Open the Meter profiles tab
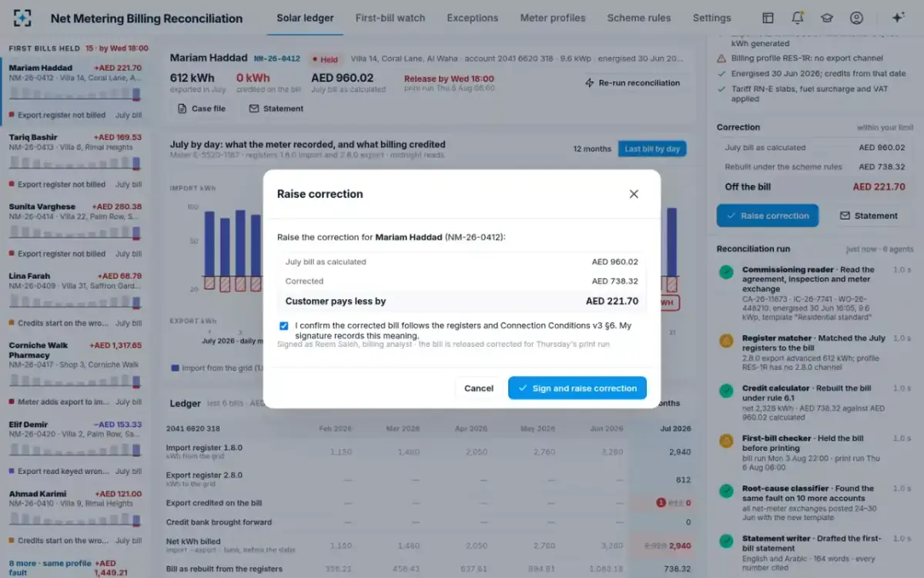The image size is (924, 578). (x=553, y=18)
